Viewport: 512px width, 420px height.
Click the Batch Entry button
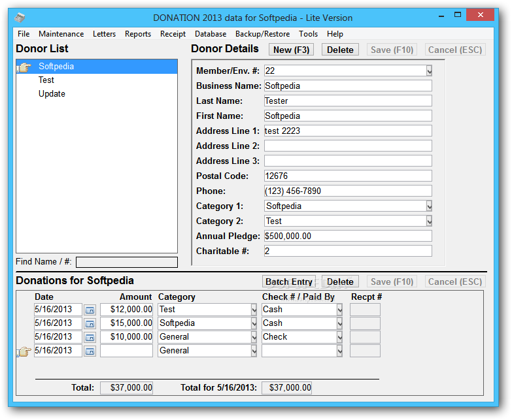click(x=289, y=282)
